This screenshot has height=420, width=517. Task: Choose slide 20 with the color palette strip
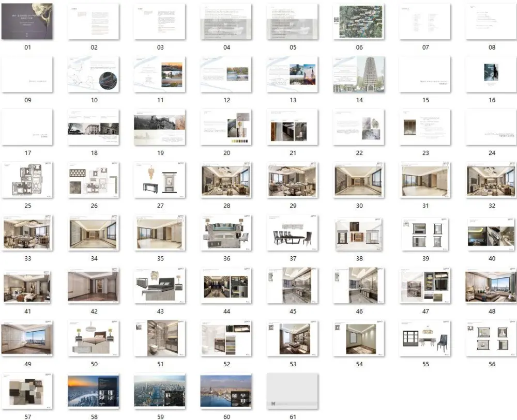[226, 127]
